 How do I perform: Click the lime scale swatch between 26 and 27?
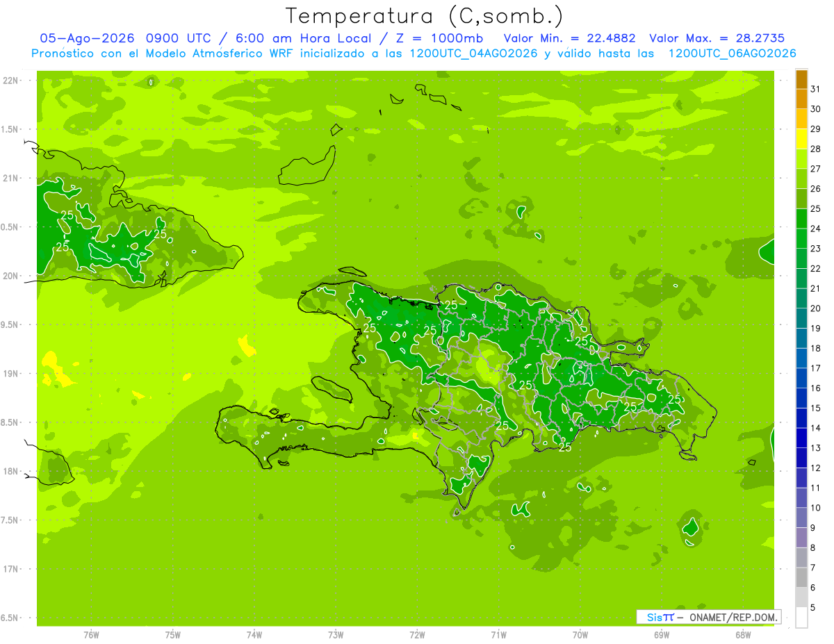801,179
